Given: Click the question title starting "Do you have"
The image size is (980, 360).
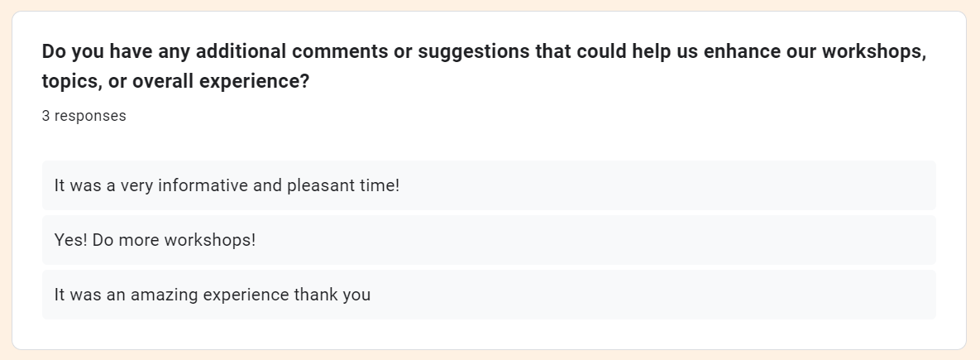Looking at the screenshot, I should pyautogui.click(x=484, y=66).
